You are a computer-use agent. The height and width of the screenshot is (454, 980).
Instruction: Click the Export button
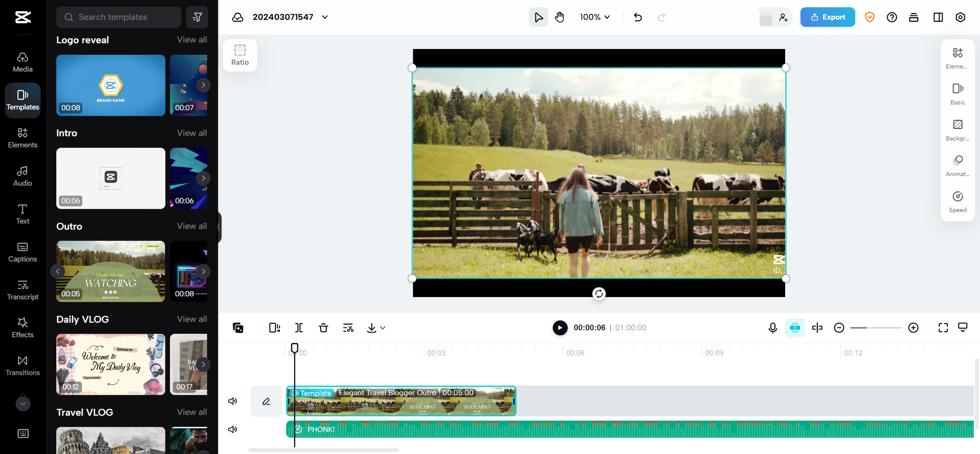[827, 17]
